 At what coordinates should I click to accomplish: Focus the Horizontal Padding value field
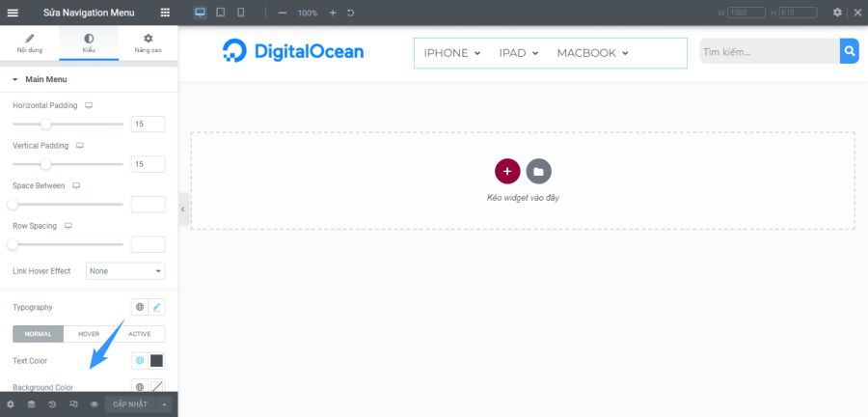pyautogui.click(x=148, y=125)
